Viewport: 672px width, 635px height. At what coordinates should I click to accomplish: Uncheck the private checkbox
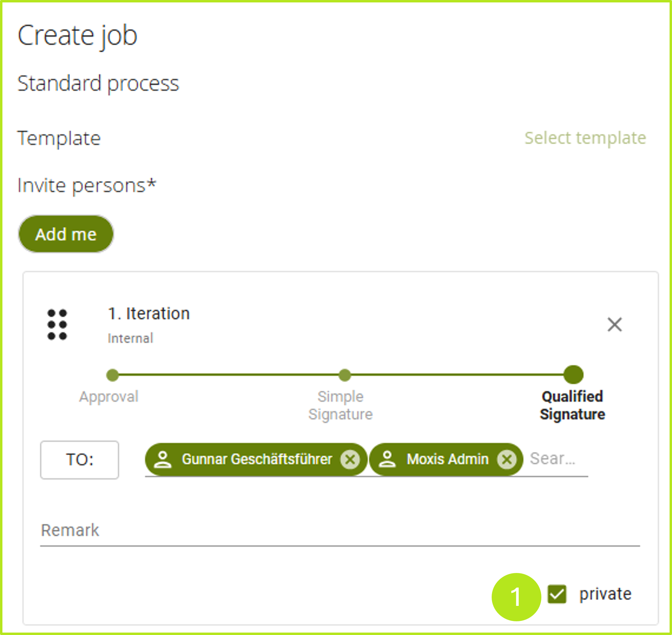pyautogui.click(x=556, y=594)
